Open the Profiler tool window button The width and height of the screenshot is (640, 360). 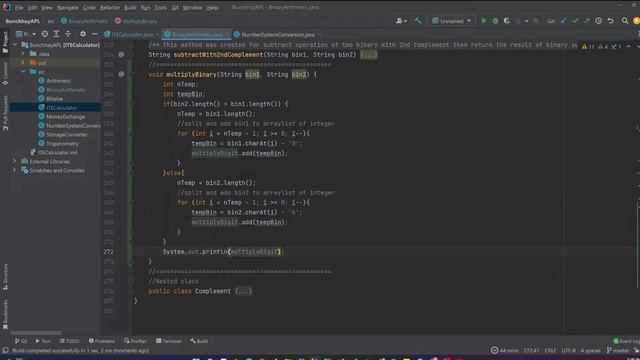pos(135,341)
